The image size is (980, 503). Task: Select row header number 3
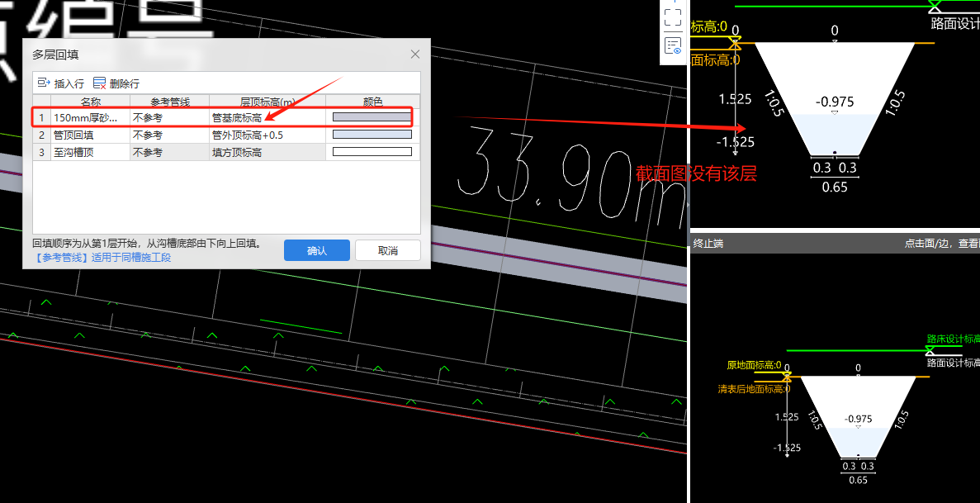(42, 152)
